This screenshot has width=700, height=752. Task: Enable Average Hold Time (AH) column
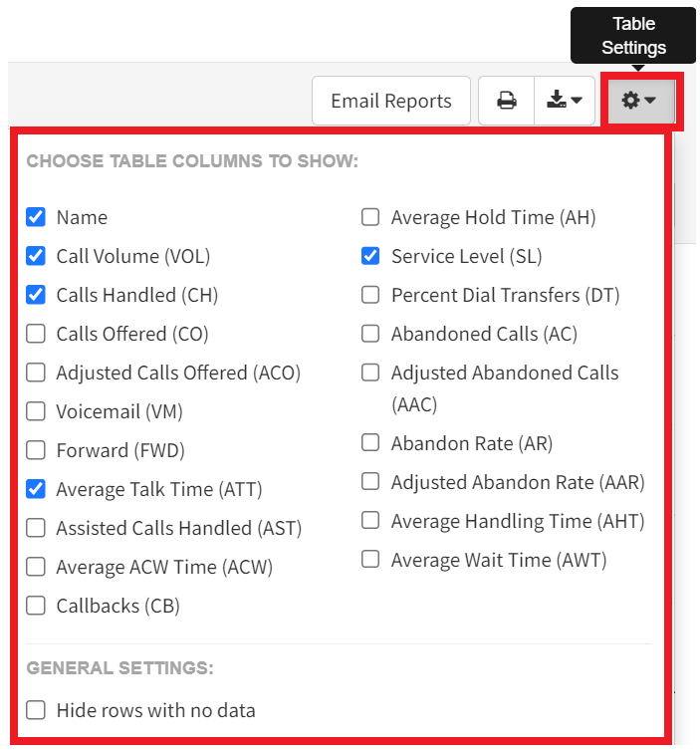(370, 217)
